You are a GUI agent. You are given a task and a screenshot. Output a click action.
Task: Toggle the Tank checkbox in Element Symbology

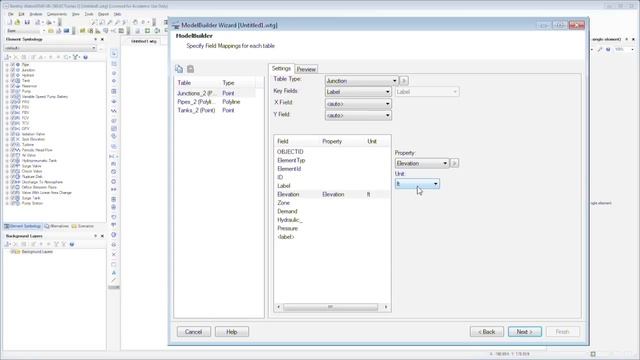[12, 80]
